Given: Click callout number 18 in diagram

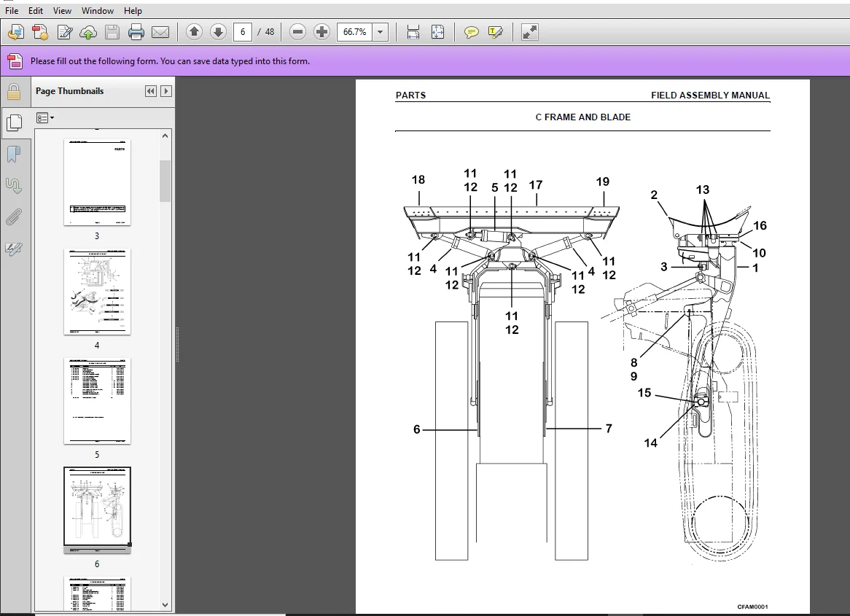Looking at the screenshot, I should click(418, 180).
